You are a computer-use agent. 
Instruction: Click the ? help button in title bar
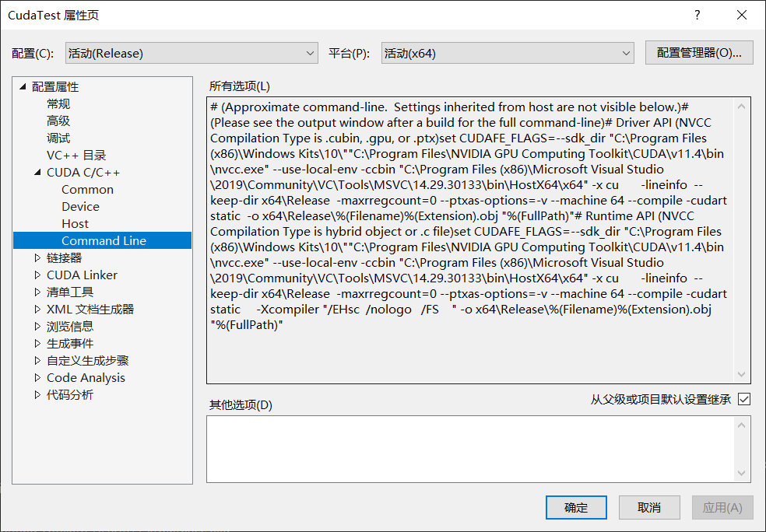point(697,15)
